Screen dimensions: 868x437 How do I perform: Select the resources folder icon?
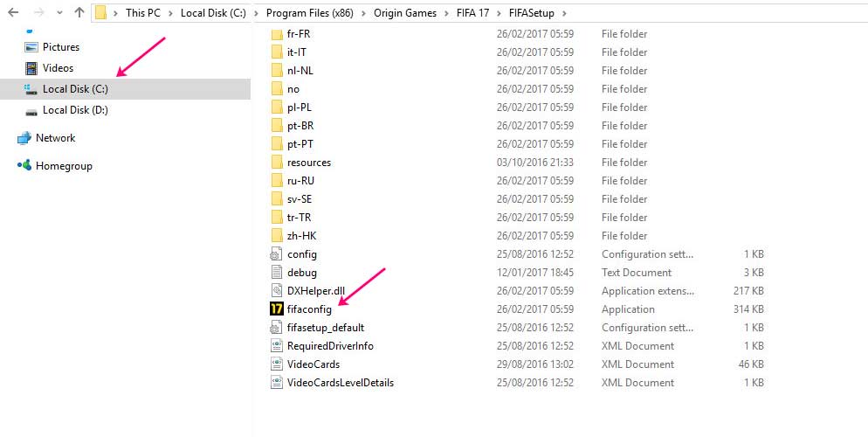[277, 163]
